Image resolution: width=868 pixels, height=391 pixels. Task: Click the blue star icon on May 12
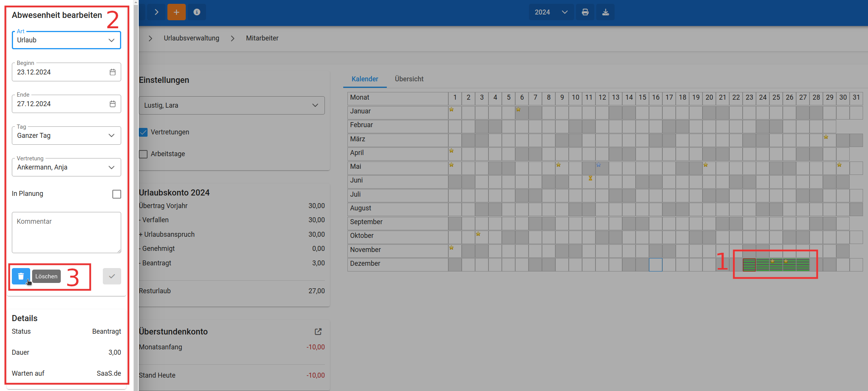599,165
